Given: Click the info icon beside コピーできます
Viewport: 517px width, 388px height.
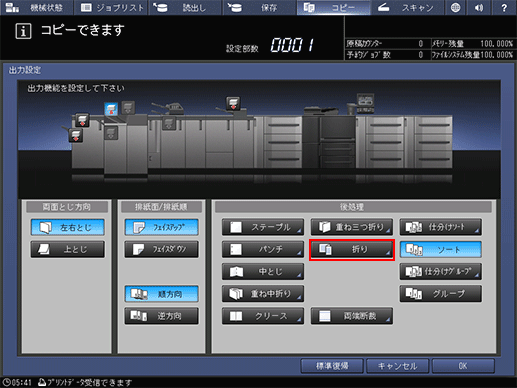Looking at the screenshot, I should (23, 31).
